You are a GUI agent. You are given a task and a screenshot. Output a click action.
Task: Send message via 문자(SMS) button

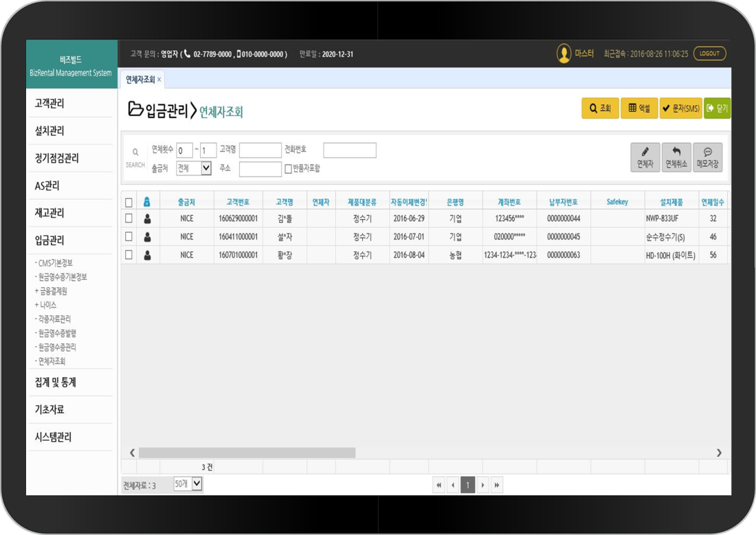(681, 109)
